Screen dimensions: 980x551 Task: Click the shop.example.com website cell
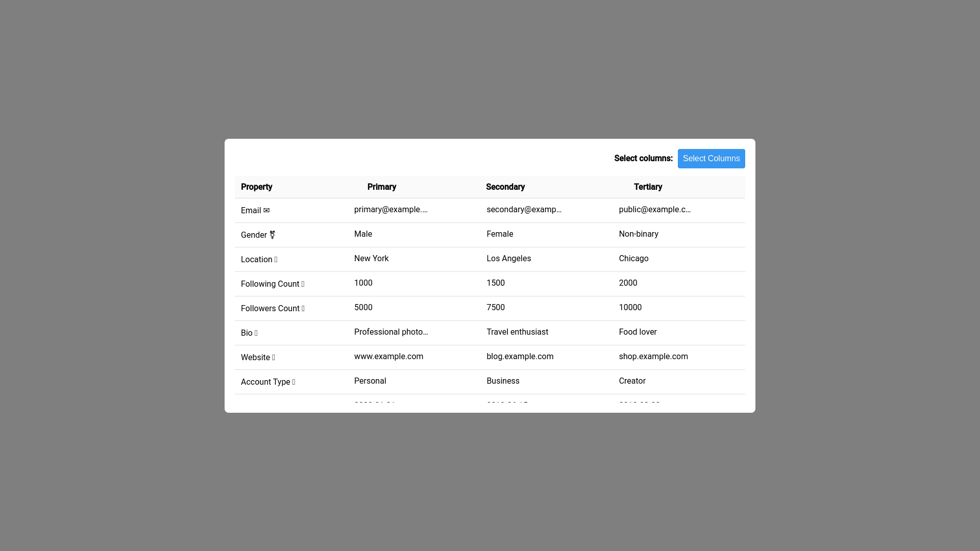(653, 357)
